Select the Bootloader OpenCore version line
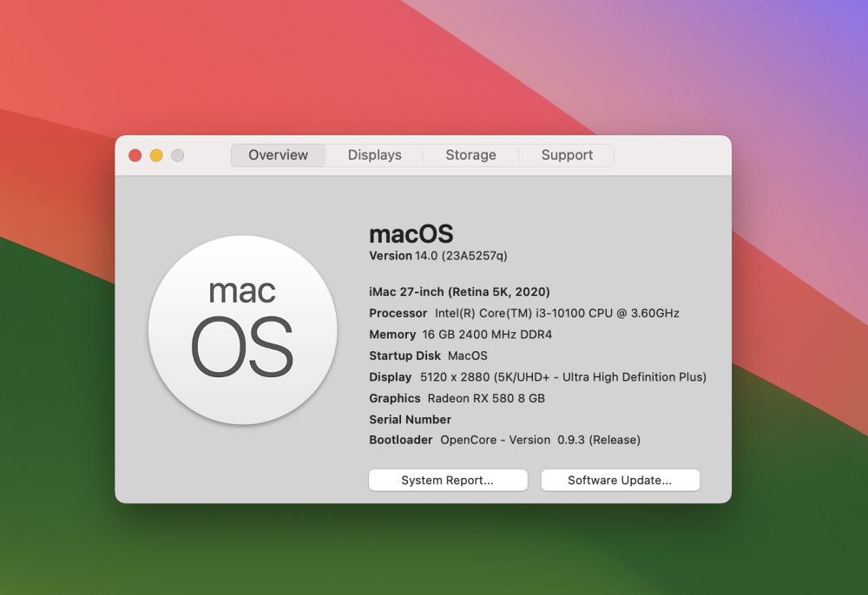This screenshot has width=868, height=595. click(x=505, y=440)
